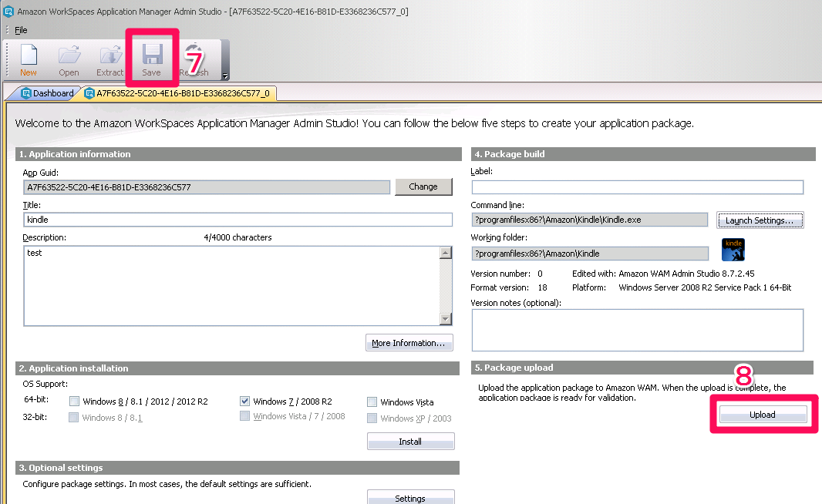
Task: Click the application icon in the title bar
Action: pyautogui.click(x=8, y=11)
